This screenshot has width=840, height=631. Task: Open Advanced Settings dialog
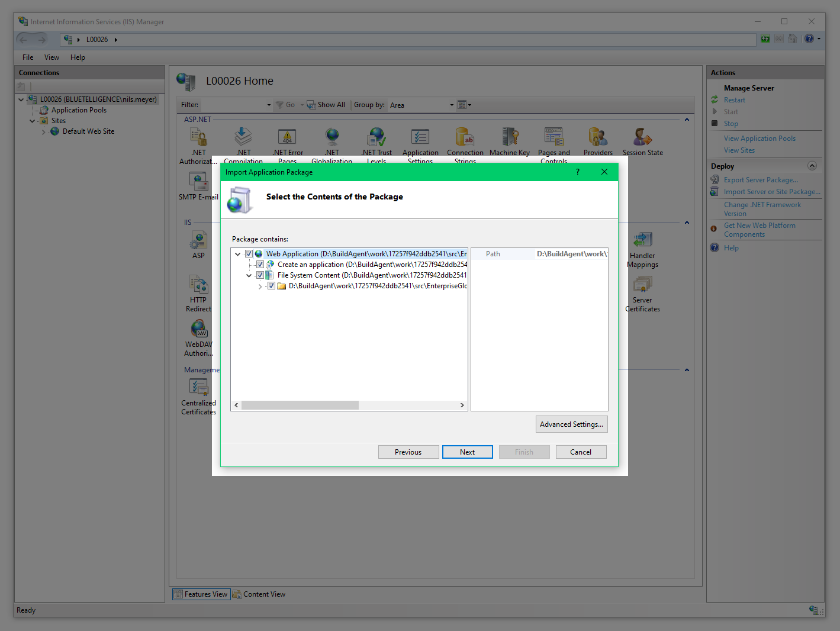click(571, 424)
